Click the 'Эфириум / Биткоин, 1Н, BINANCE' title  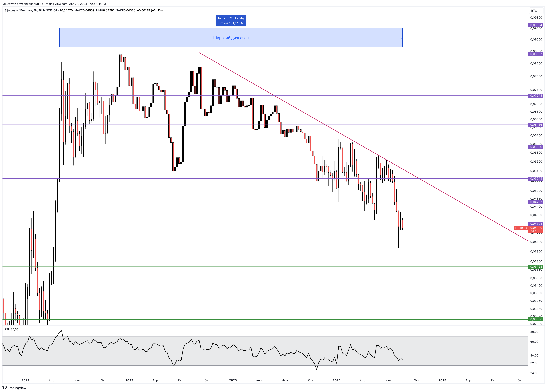[28, 10]
